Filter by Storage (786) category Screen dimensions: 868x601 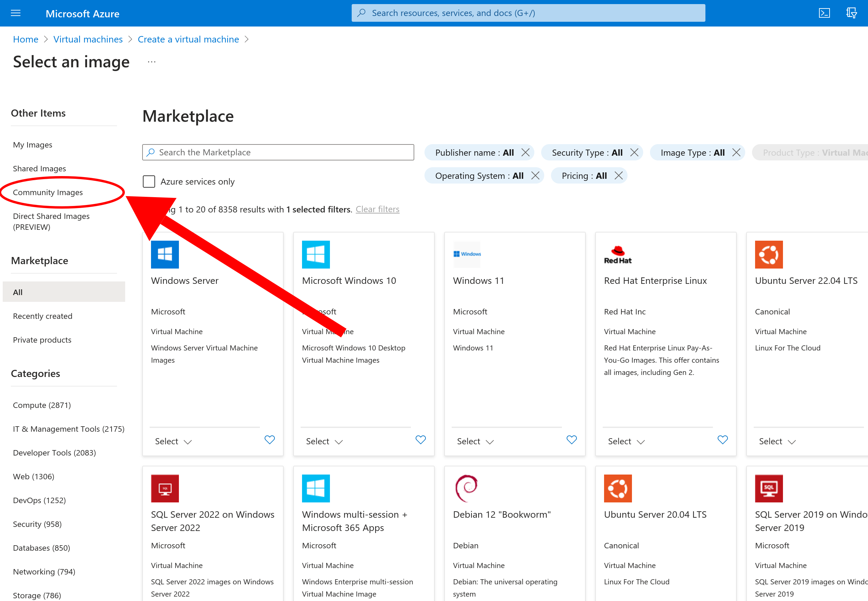[x=37, y=595]
